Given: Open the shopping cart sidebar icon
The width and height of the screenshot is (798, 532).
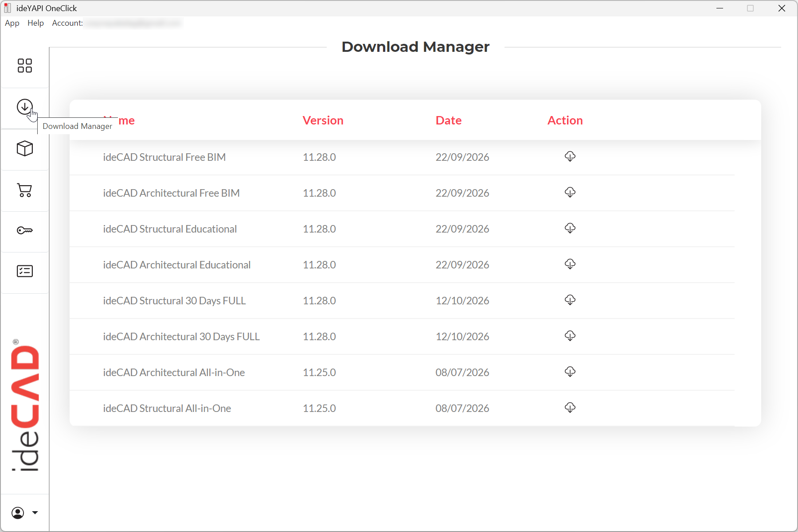Looking at the screenshot, I should [25, 190].
